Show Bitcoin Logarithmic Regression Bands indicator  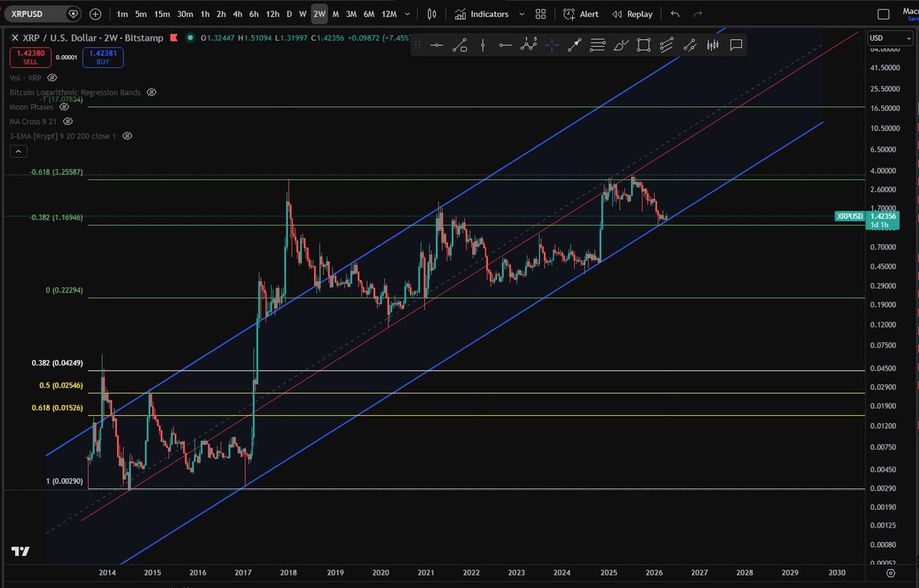[x=151, y=92]
